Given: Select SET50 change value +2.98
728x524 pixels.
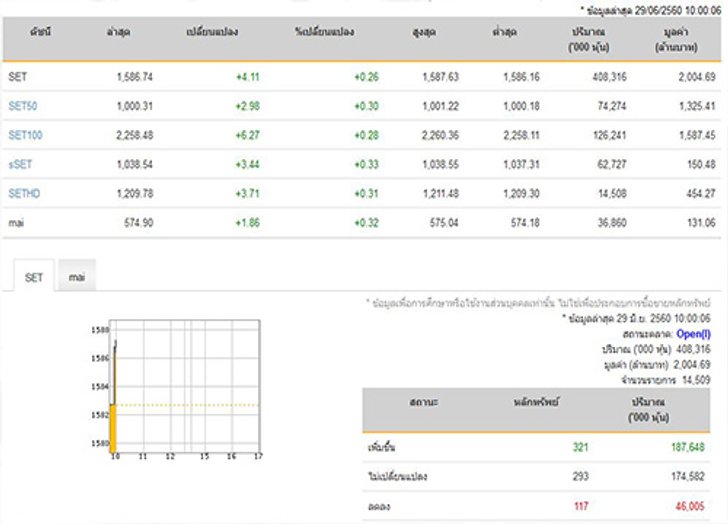Looking at the screenshot, I should tap(247, 106).
